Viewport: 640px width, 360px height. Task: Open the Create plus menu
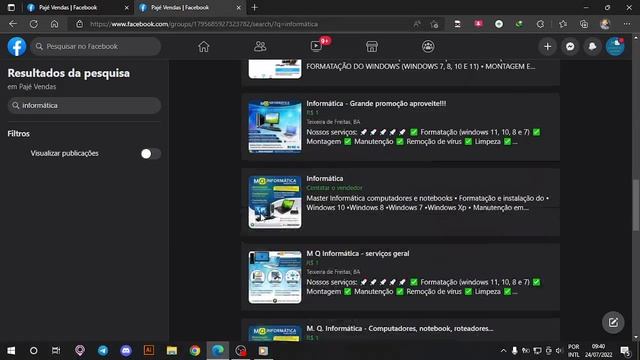point(547,47)
